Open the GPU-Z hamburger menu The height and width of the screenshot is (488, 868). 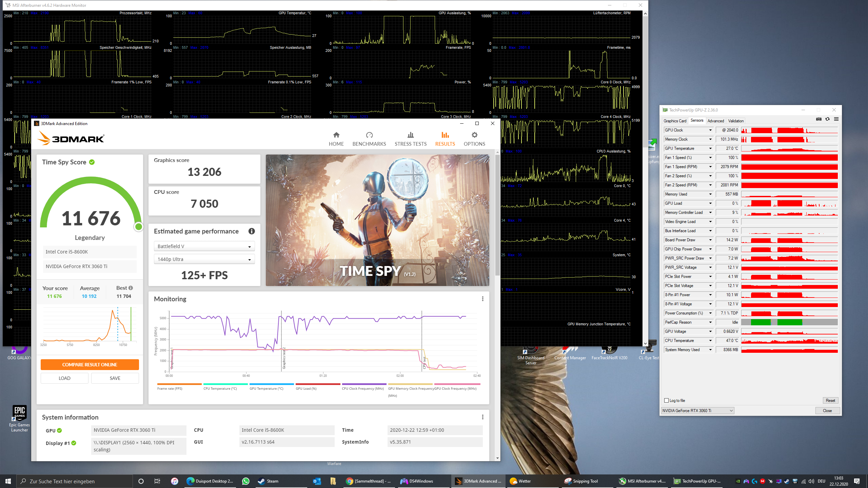836,119
